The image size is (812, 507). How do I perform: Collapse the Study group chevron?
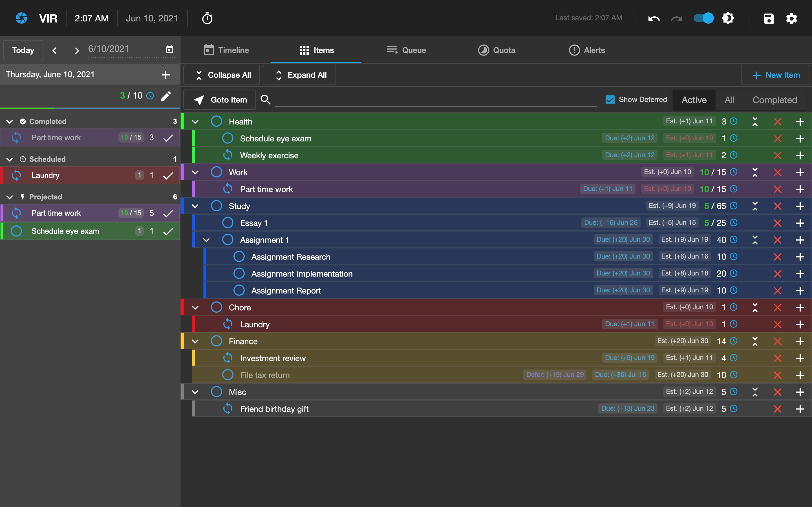pyautogui.click(x=195, y=206)
